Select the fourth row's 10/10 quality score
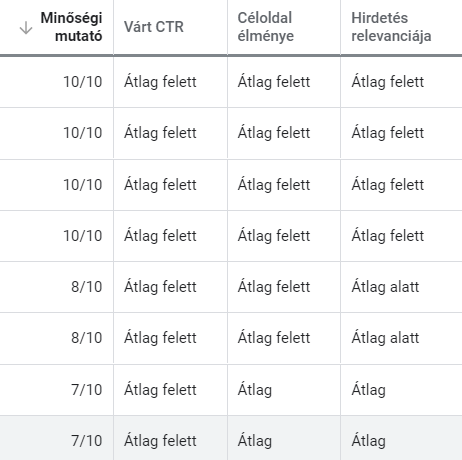Image resolution: width=462 pixels, height=460 pixels. pyautogui.click(x=83, y=236)
